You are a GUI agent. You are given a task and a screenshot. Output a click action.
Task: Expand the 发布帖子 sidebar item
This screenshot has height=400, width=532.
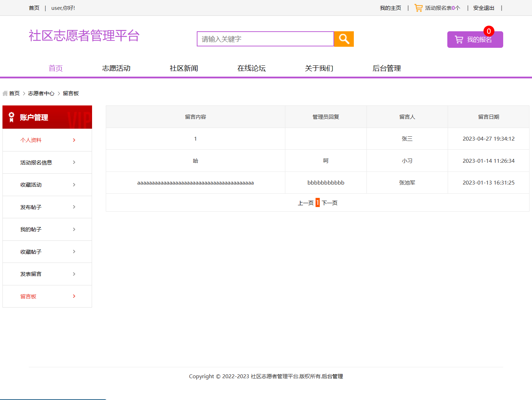[74, 207]
